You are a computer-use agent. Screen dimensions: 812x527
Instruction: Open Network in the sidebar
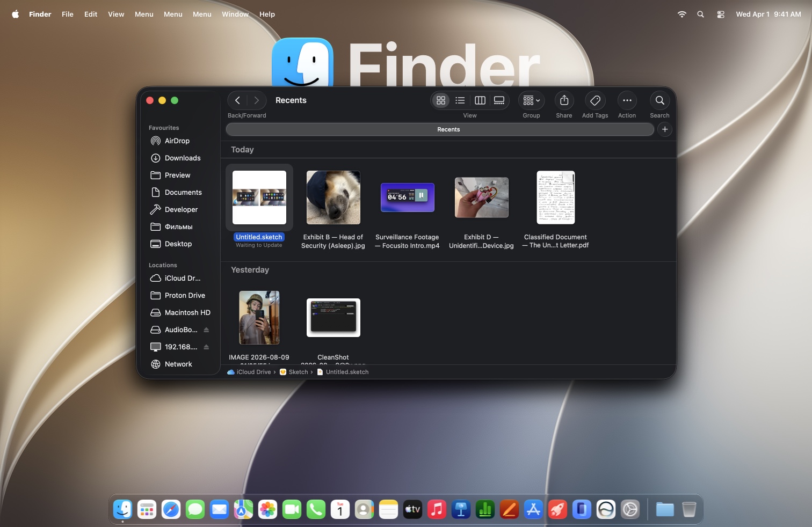[x=180, y=364]
